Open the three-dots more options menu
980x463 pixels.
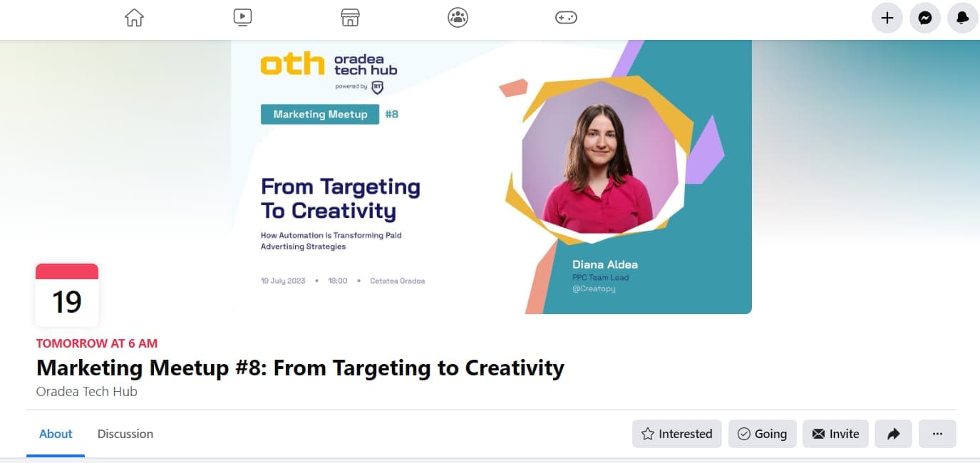coord(937,433)
